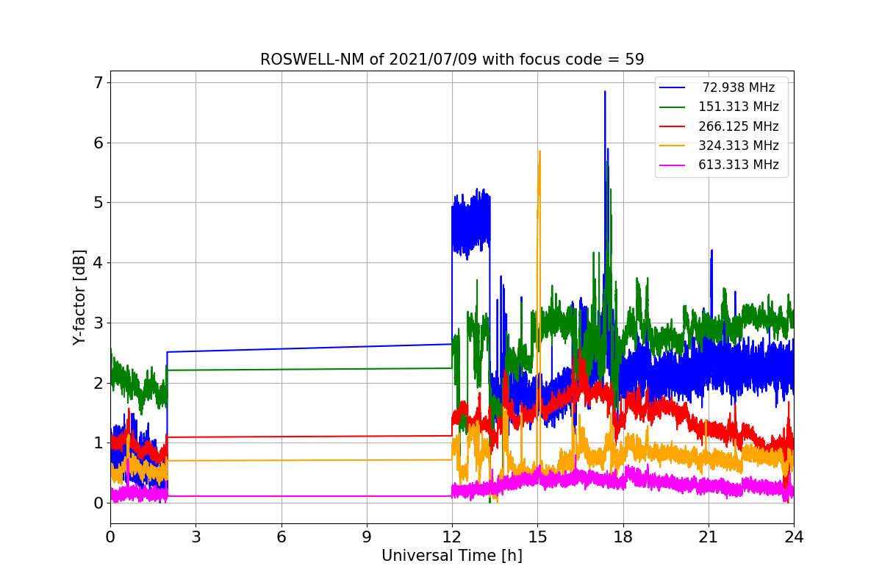Click the orange spike peak at 15 hours

(539, 152)
